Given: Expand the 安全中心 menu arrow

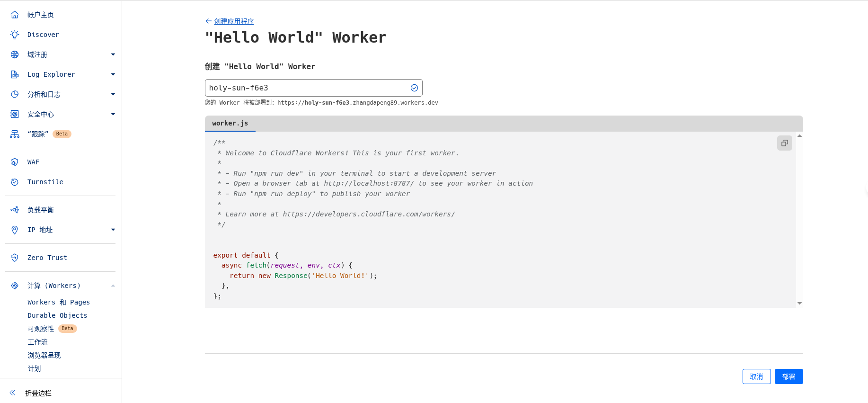Looking at the screenshot, I should (x=113, y=114).
